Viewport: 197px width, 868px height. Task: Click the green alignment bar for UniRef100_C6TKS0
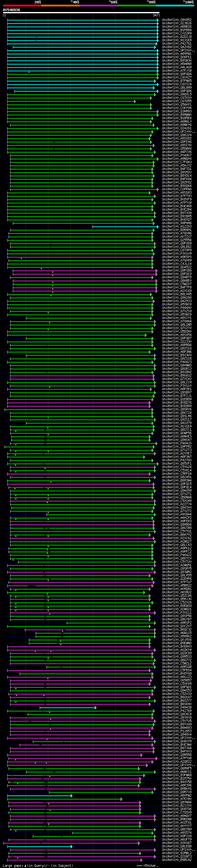coord(79,98)
